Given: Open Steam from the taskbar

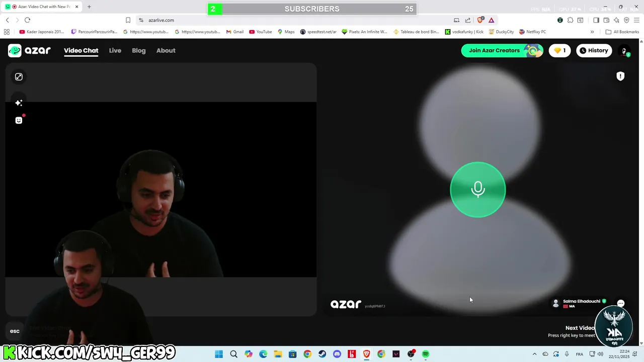Looking at the screenshot, I should pyautogui.click(x=322, y=354).
